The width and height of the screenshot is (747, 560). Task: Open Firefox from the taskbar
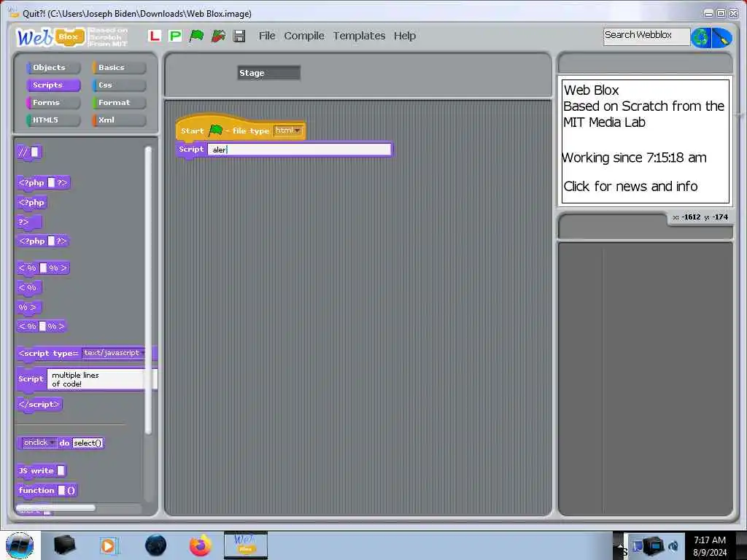pos(201,545)
